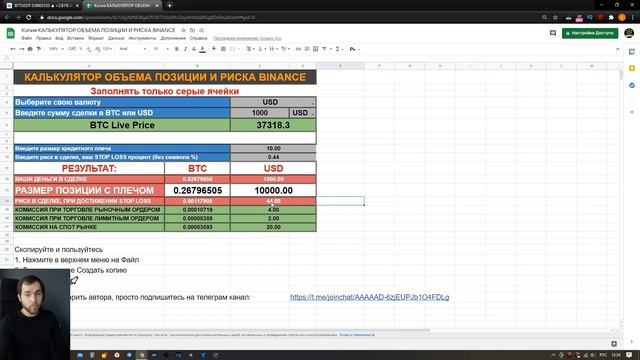640x360 pixels.
Task: Open the Дополнения menu
Action: [173, 38]
